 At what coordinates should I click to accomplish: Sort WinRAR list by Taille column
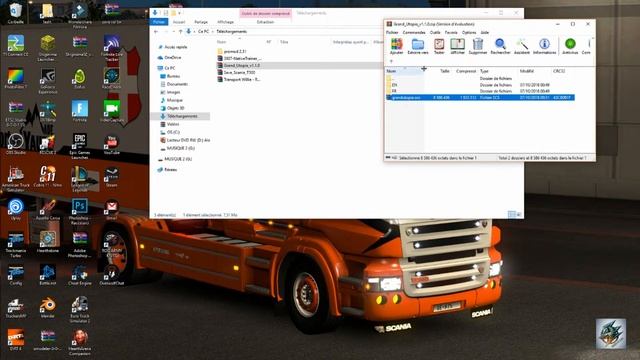(445, 71)
